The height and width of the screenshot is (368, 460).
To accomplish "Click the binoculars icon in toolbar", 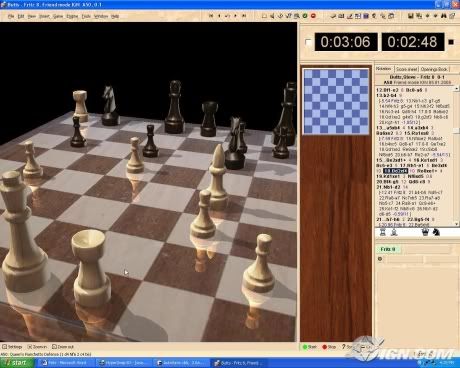I will (444, 16).
